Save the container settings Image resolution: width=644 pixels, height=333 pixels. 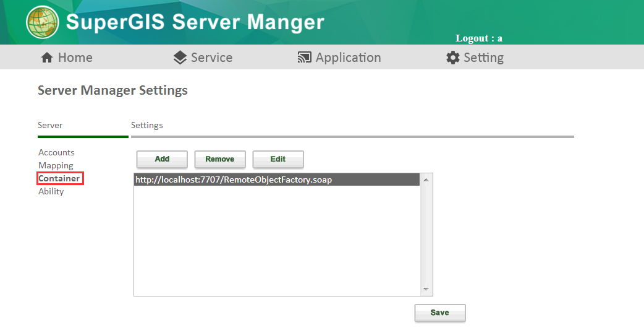point(440,313)
